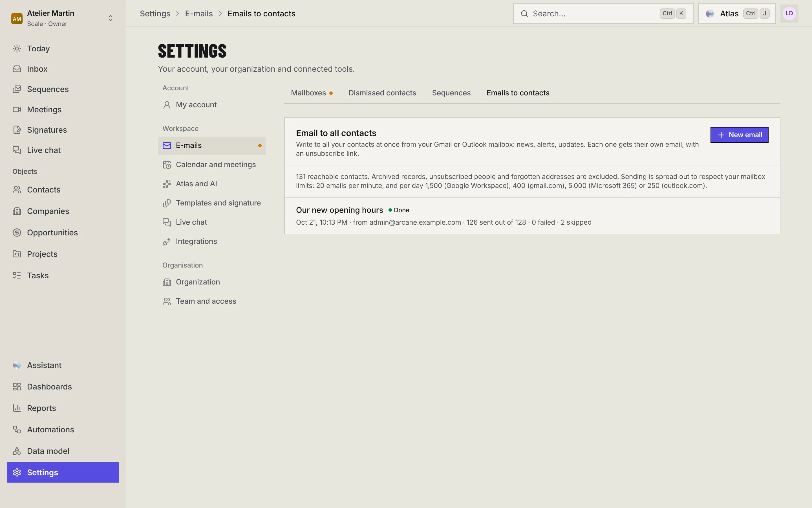
Task: Open Companies building icon
Action: pos(17,211)
